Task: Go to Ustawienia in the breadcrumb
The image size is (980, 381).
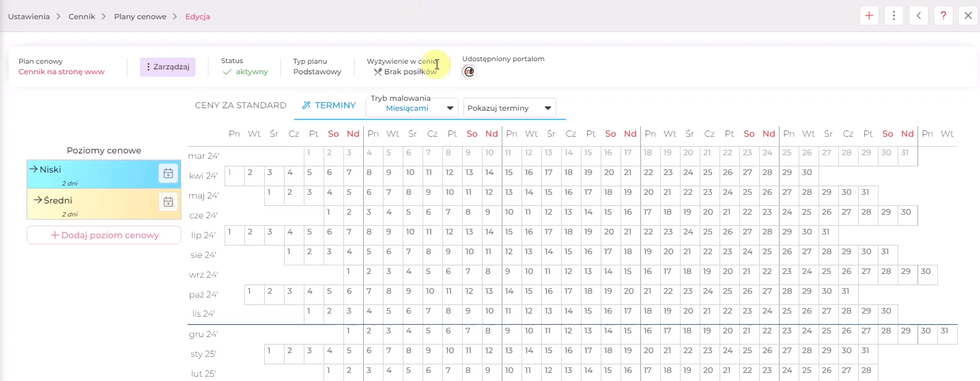Action: tap(29, 17)
